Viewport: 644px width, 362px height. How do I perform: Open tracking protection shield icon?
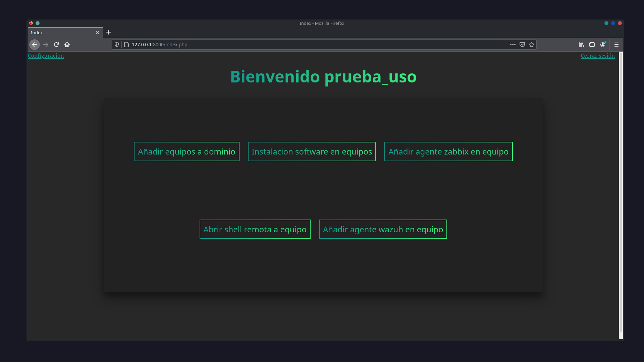(x=117, y=45)
